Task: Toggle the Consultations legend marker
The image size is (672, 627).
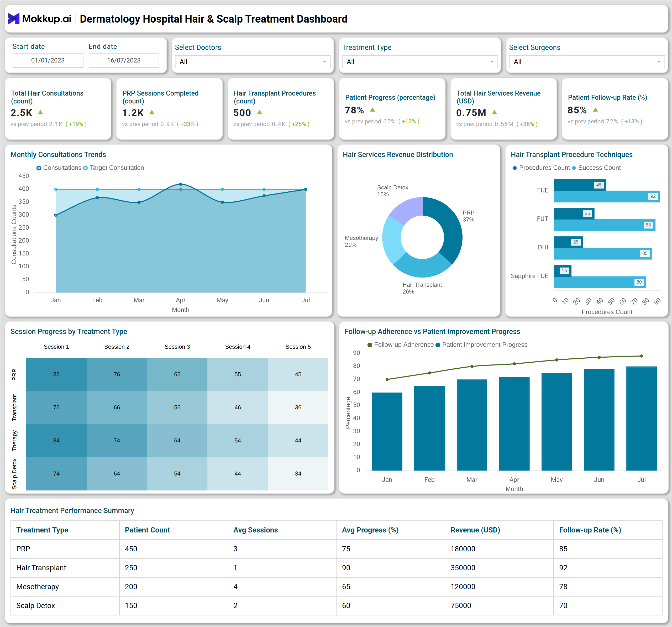Action: click(39, 168)
